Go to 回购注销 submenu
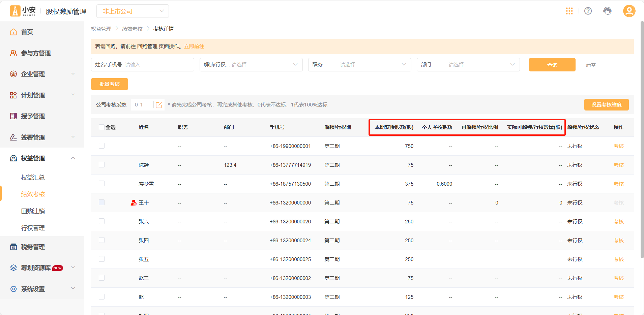644x315 pixels. tap(33, 211)
